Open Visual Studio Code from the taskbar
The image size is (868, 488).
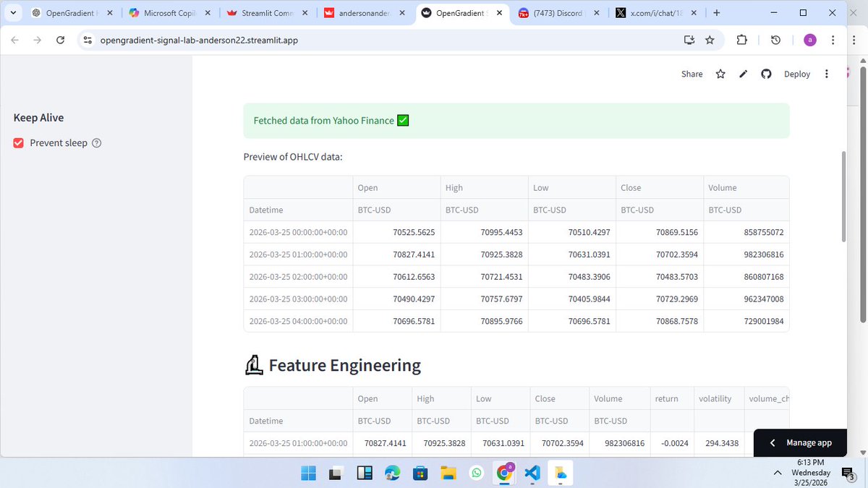point(532,474)
